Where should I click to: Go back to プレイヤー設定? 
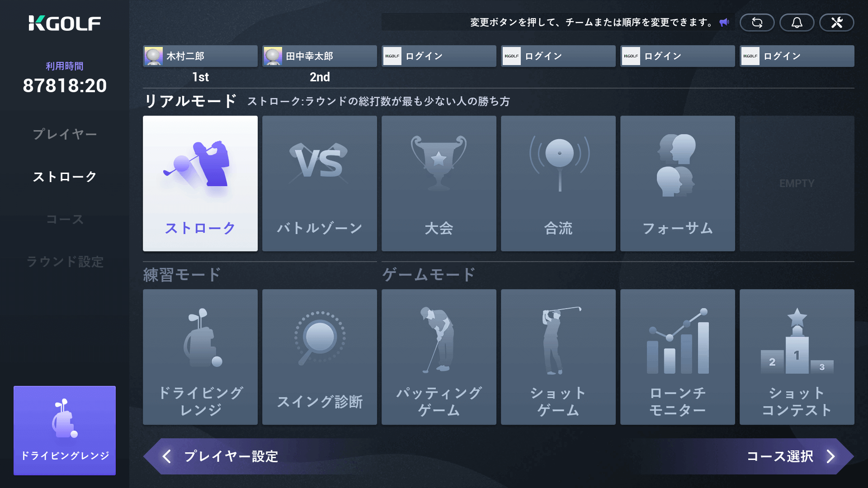[x=222, y=456]
